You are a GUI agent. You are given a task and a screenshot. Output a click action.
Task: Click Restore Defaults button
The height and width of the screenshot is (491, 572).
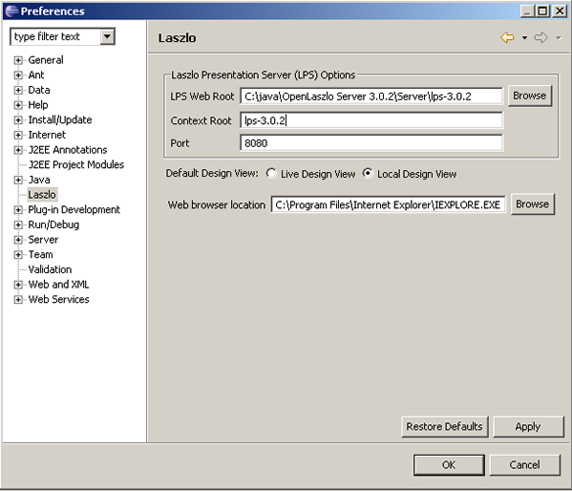pos(444,426)
